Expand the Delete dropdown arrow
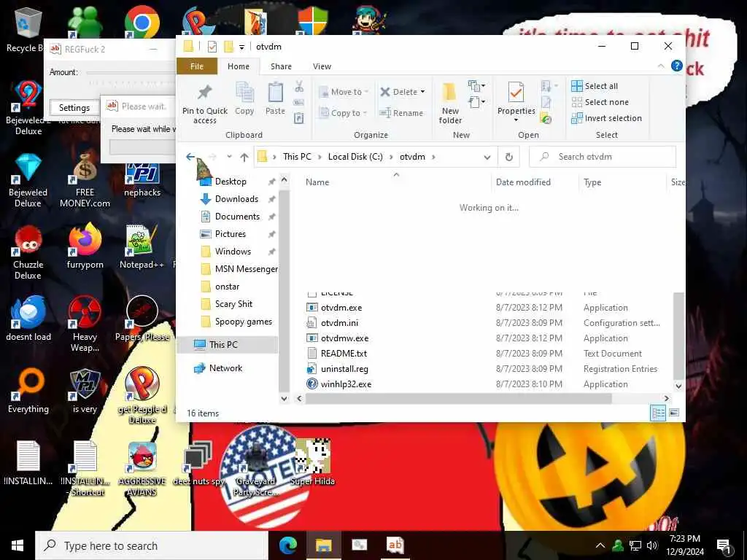This screenshot has width=747, height=560. coord(422,92)
